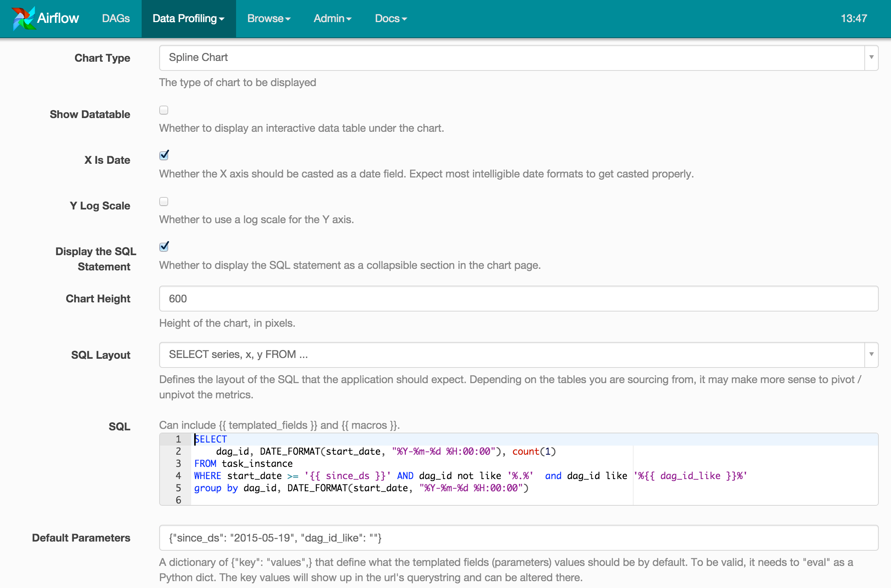
Task: Open the DAGs page
Action: pos(116,18)
